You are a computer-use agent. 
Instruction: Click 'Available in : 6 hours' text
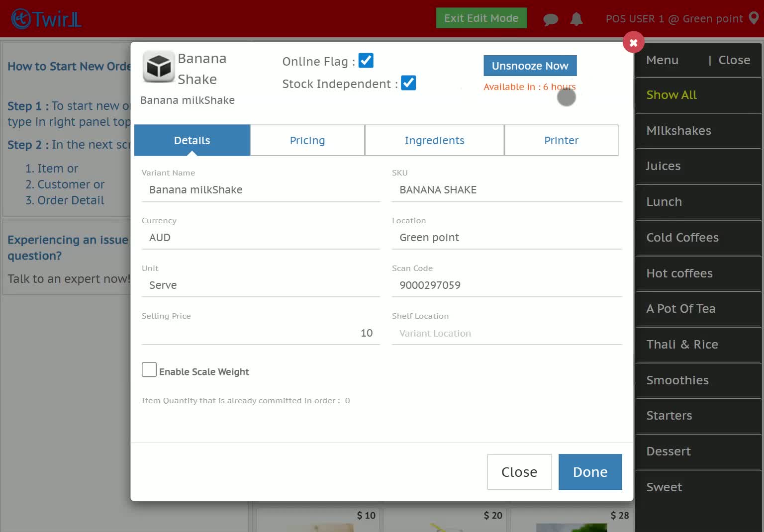tap(529, 87)
